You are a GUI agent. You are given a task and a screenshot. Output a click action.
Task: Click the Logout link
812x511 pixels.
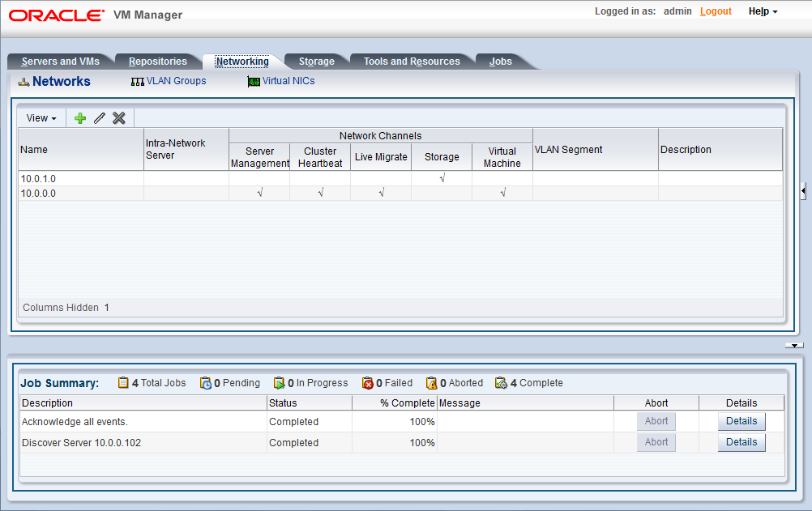coord(715,11)
